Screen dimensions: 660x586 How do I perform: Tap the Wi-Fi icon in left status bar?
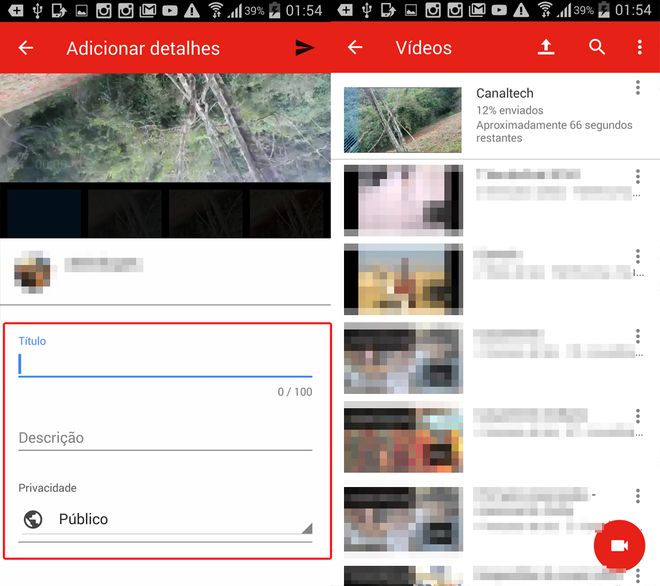click(216, 10)
